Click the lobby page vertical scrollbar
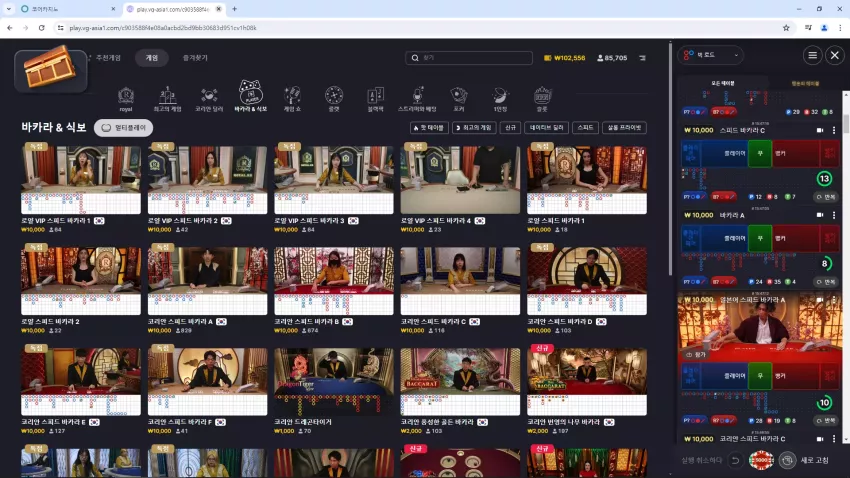 pyautogui.click(x=671, y=157)
